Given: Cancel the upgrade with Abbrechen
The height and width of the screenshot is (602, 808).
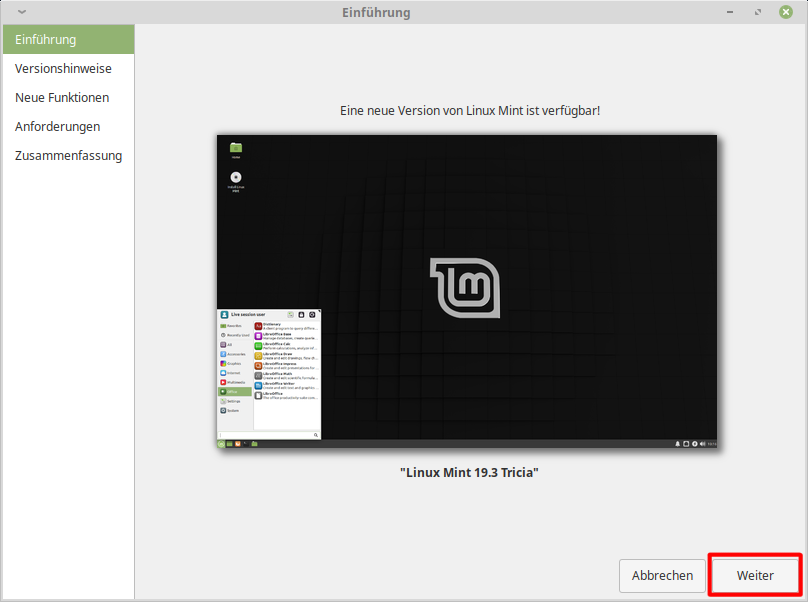Looking at the screenshot, I should click(x=662, y=576).
